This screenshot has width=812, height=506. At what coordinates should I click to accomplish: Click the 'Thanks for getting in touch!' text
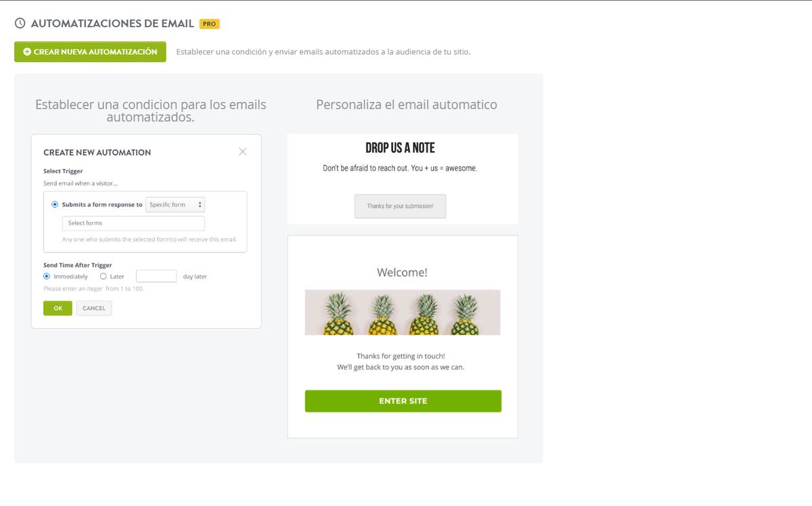401,356
